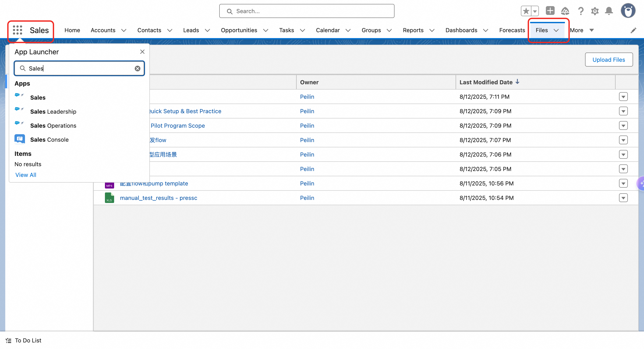The image size is (644, 349).
Task: Expand the Opportunities tab dropdown
Action: [x=266, y=30]
